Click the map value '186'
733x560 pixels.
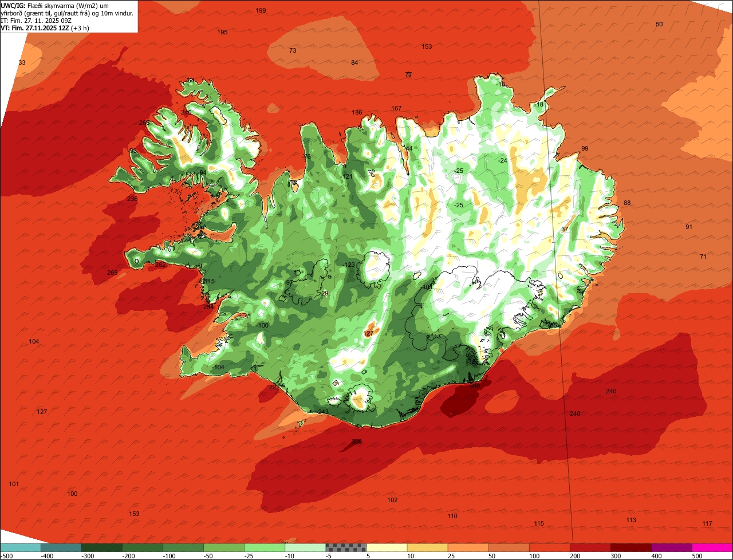[x=357, y=113]
